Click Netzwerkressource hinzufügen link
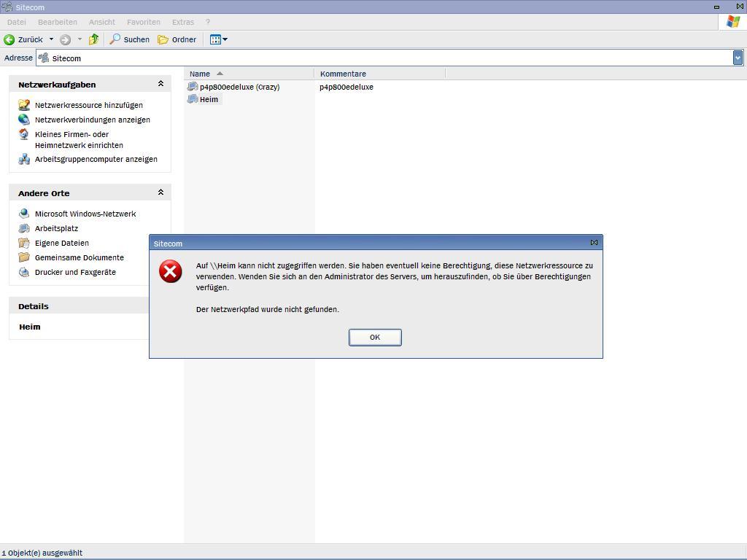The width and height of the screenshot is (747, 560). (88, 105)
